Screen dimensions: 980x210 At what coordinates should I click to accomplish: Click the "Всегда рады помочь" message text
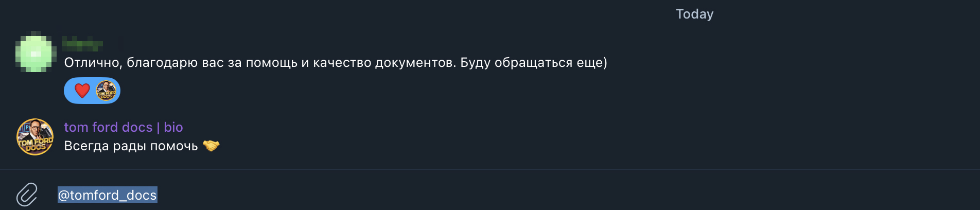(131, 146)
